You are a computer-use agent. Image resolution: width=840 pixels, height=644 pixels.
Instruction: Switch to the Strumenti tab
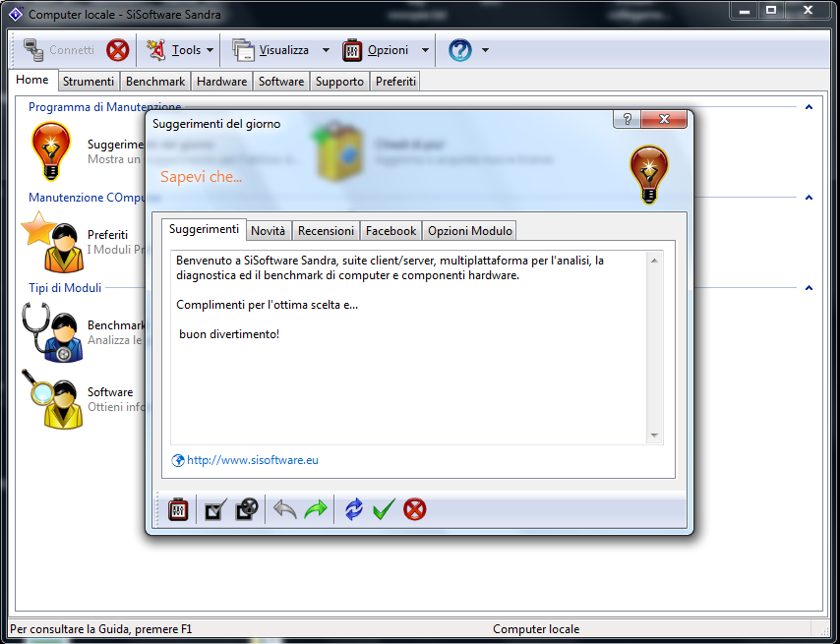89,82
